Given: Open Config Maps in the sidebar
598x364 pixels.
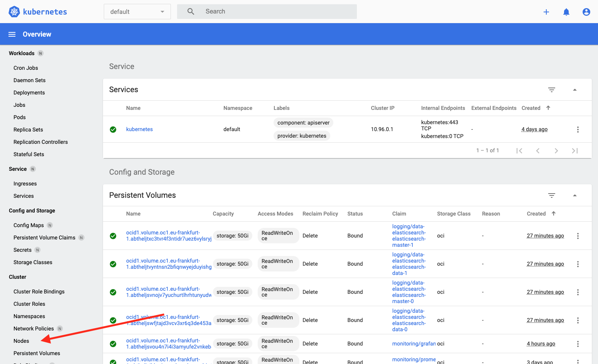Looking at the screenshot, I should (x=29, y=225).
